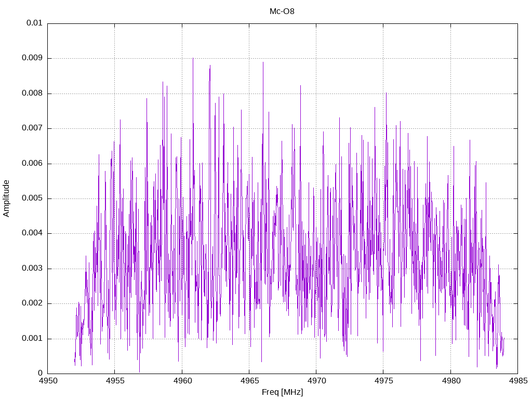Click the 0.004 y-axis tick label
The height and width of the screenshot is (399, 532).
pyautogui.click(x=32, y=233)
